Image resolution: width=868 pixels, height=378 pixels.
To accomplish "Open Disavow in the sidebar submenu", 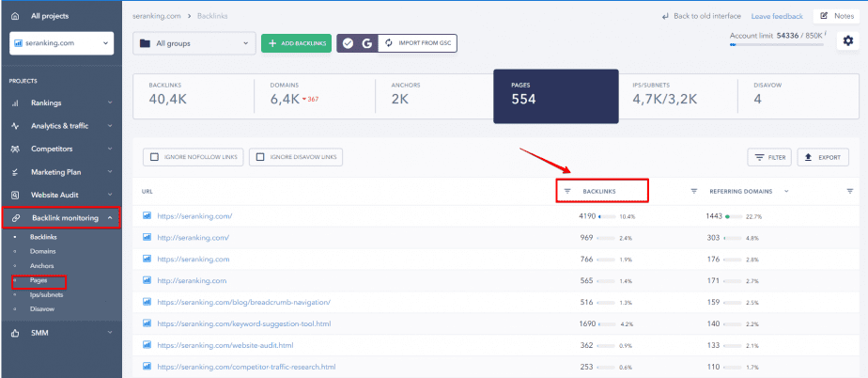I will pos(42,309).
